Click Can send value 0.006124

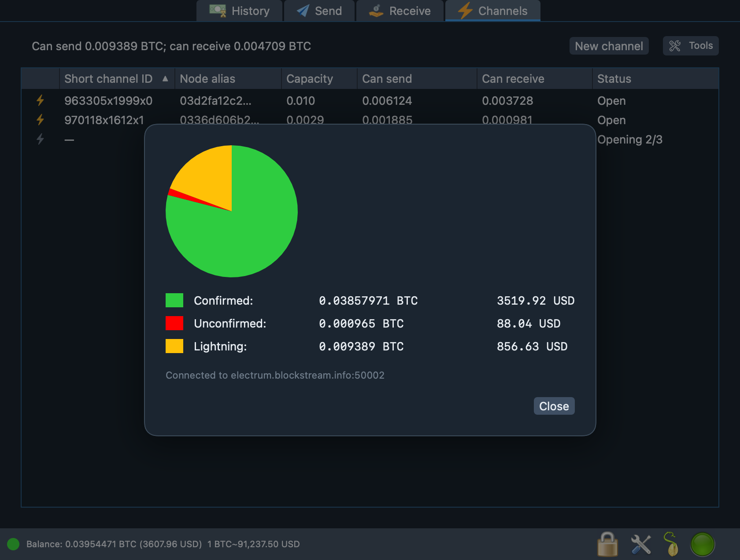[x=387, y=101]
